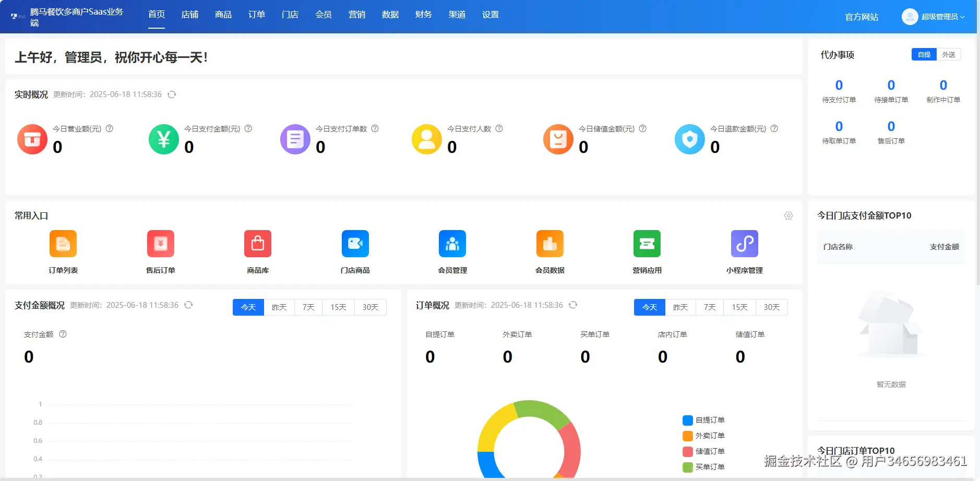Open the 商品库 shortcut icon
Viewport: 980px width, 481px height.
point(258,244)
